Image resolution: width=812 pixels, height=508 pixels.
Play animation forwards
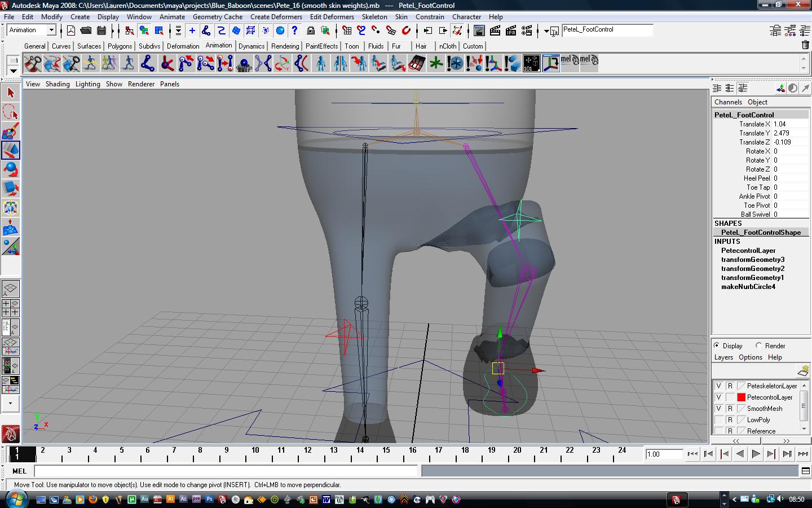(x=756, y=454)
